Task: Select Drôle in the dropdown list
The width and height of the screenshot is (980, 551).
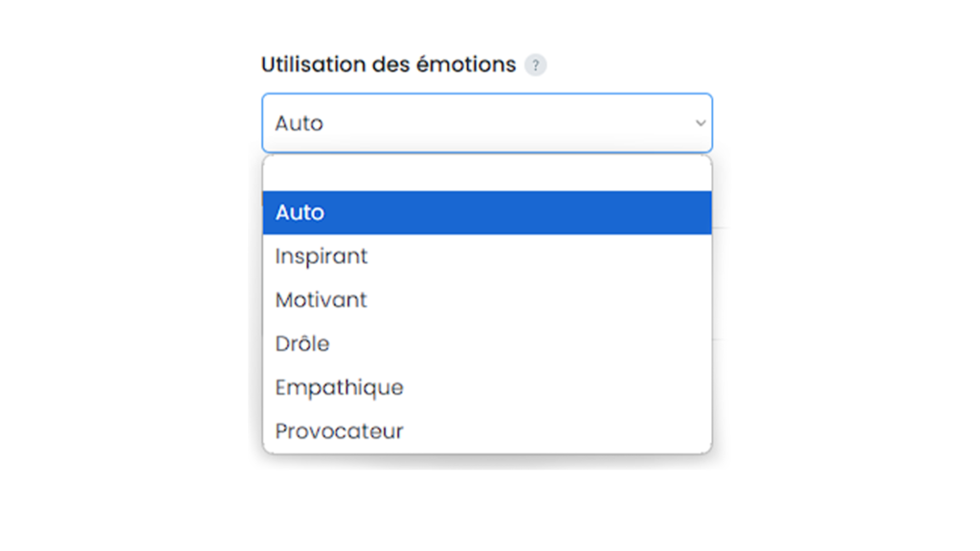Action: click(487, 343)
